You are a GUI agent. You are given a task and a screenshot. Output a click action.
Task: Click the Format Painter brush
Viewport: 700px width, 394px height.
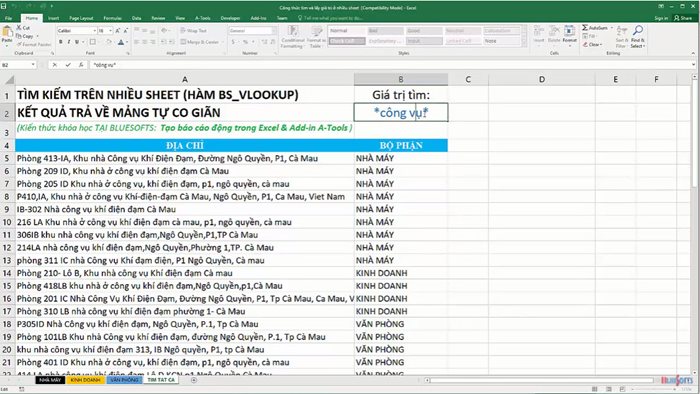pos(19,44)
